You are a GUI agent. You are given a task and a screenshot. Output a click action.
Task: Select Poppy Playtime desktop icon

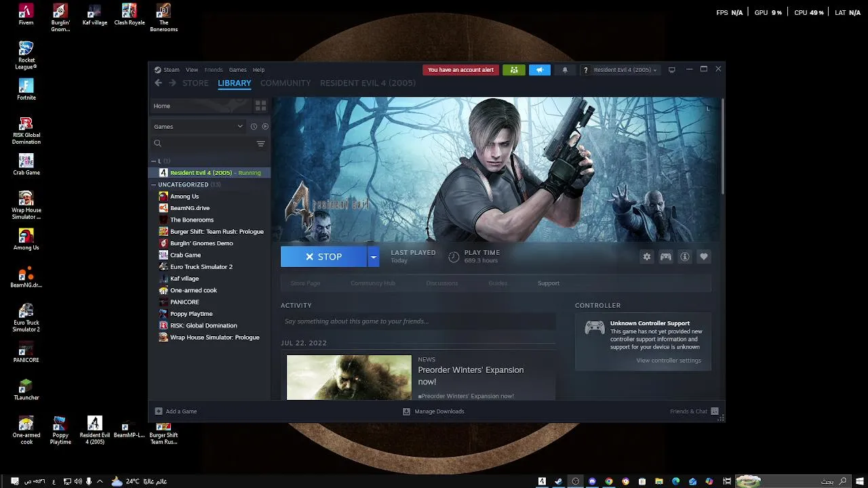coord(60,430)
